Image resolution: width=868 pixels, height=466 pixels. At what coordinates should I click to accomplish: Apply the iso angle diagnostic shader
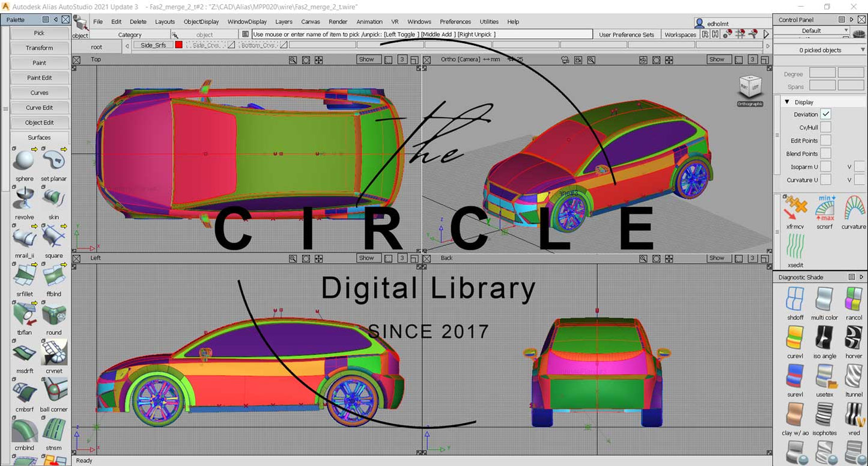click(824, 338)
